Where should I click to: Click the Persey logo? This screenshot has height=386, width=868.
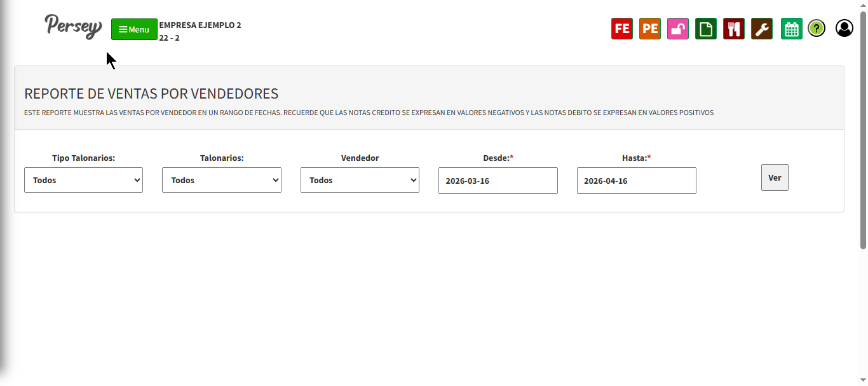[x=73, y=27]
